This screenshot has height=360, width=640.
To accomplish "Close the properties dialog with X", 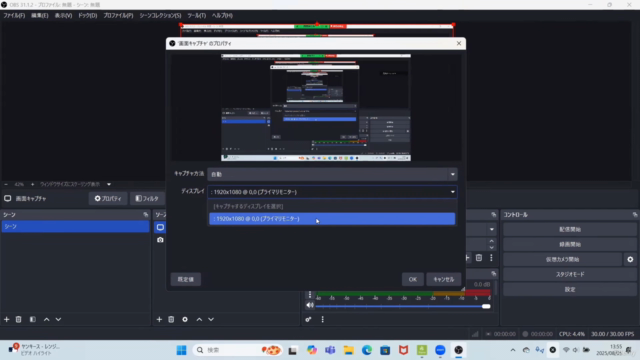I will tap(459, 43).
